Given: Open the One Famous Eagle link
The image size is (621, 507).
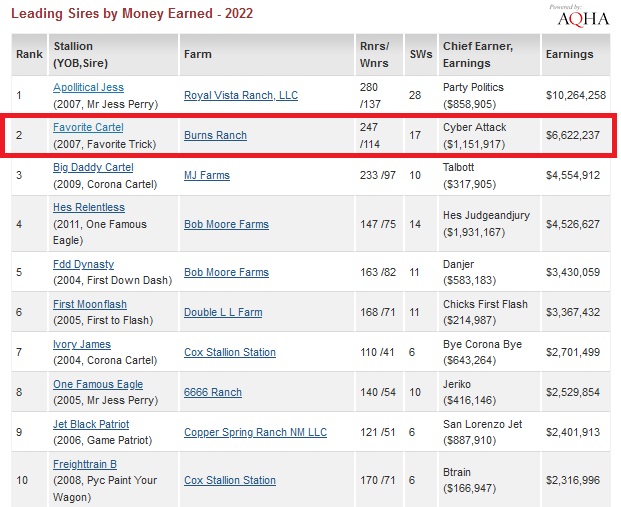Looking at the screenshot, I should point(98,385).
